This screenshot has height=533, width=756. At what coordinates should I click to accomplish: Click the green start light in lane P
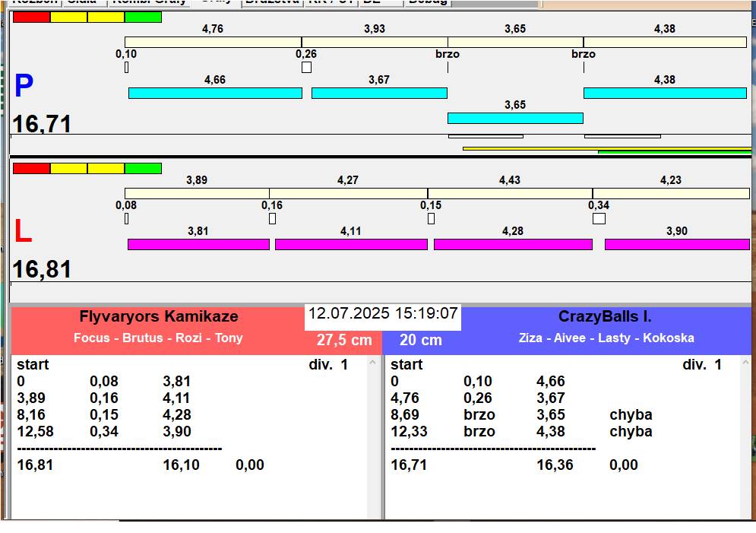(x=143, y=17)
